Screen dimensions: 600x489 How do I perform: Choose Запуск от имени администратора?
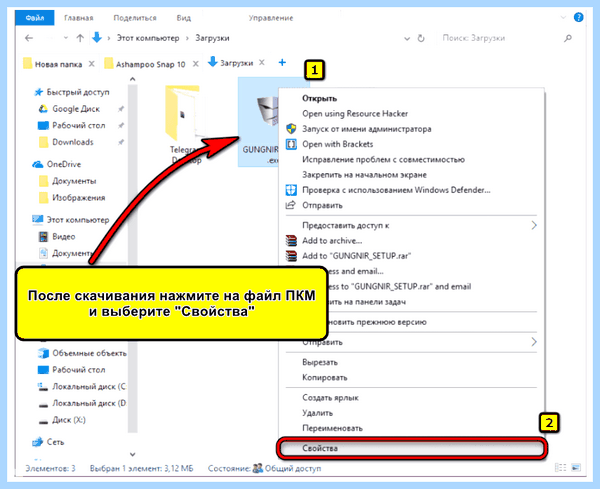[x=367, y=129]
